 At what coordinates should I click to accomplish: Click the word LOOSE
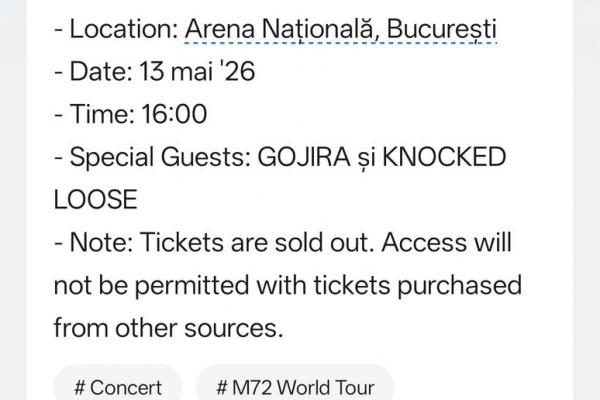click(96, 199)
